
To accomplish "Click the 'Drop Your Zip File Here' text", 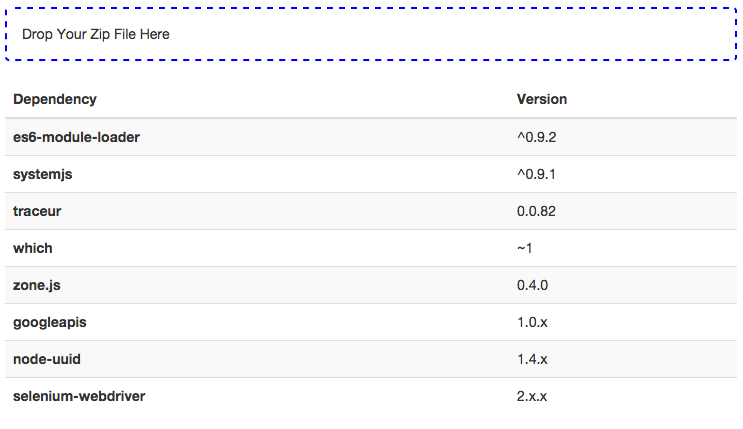I will pyautogui.click(x=96, y=34).
